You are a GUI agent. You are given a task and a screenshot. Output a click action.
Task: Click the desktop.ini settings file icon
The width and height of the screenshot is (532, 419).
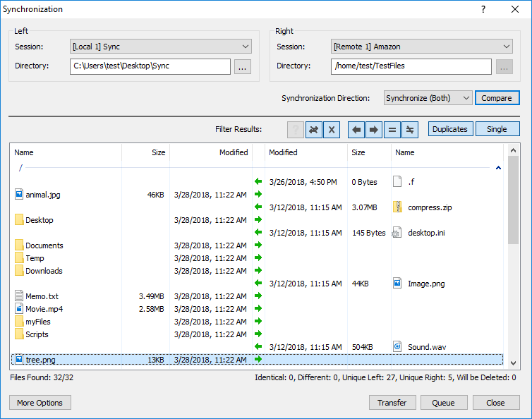(397, 232)
